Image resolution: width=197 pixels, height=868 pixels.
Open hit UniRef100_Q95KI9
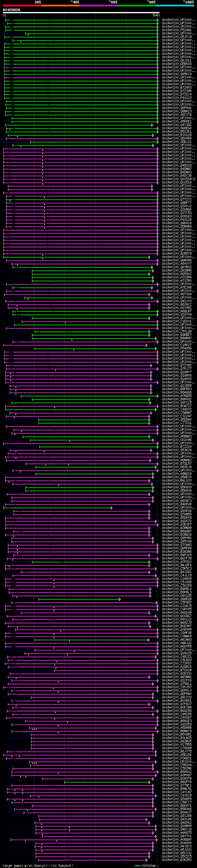(x=177, y=74)
